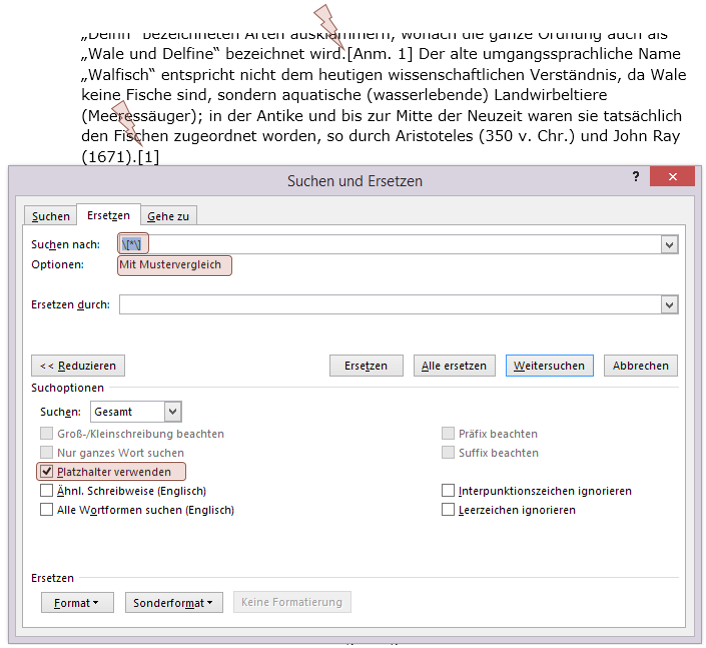Open the Suchen direction dropdown (Gesamt)
This screenshot has height=648, width=706.
pos(172,411)
